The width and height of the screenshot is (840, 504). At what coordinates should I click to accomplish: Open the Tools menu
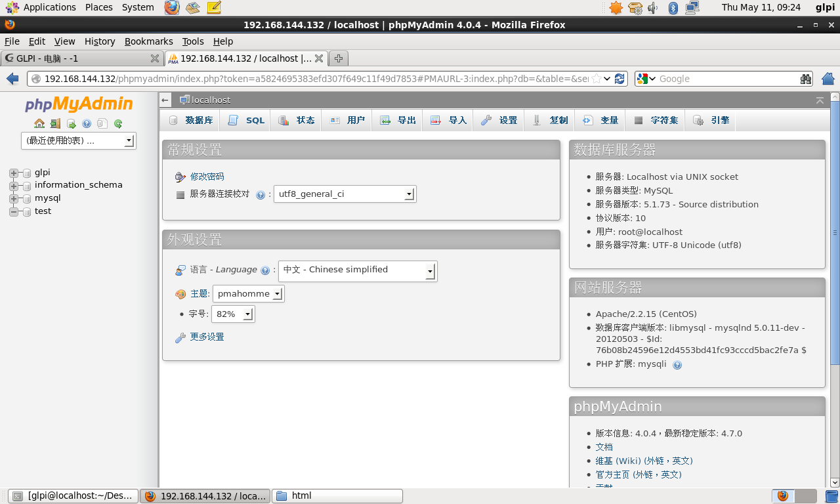[x=193, y=41]
